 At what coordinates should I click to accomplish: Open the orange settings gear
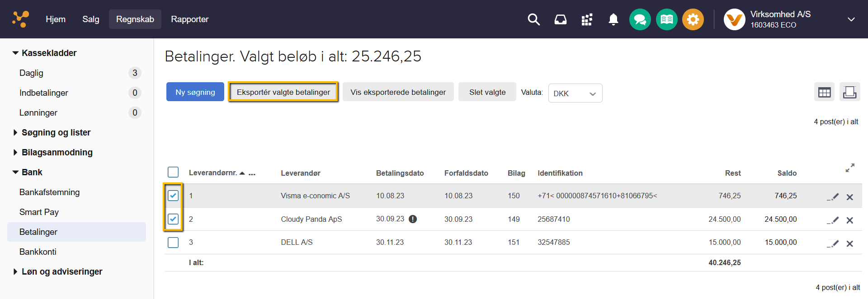(693, 19)
